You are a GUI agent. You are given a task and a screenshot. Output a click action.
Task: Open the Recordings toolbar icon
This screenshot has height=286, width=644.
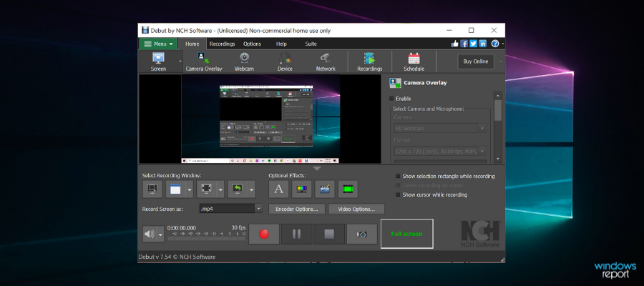click(x=370, y=62)
